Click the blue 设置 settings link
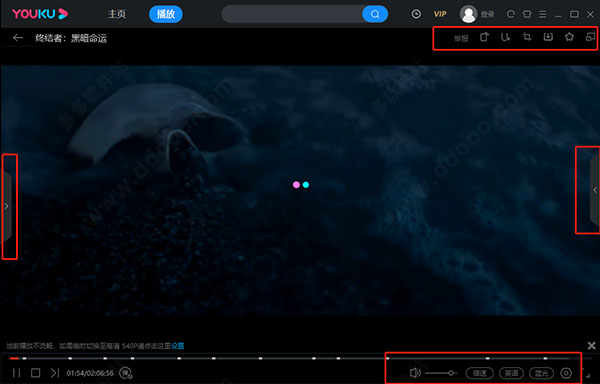600x384 pixels. pos(178,346)
